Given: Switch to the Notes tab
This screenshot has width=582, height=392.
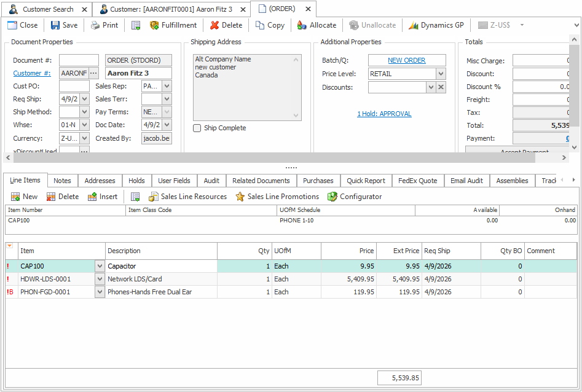Looking at the screenshot, I should coord(62,181).
